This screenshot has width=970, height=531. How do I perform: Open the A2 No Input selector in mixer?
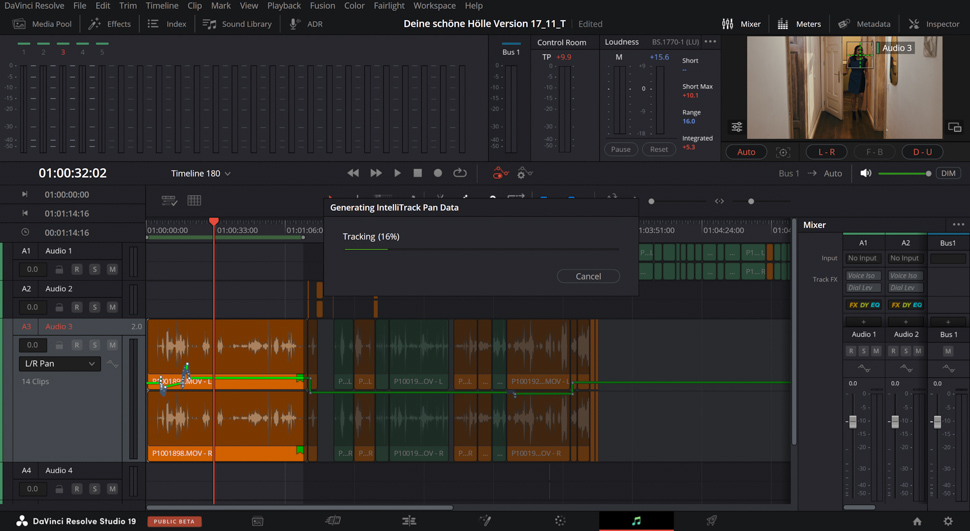click(x=904, y=258)
